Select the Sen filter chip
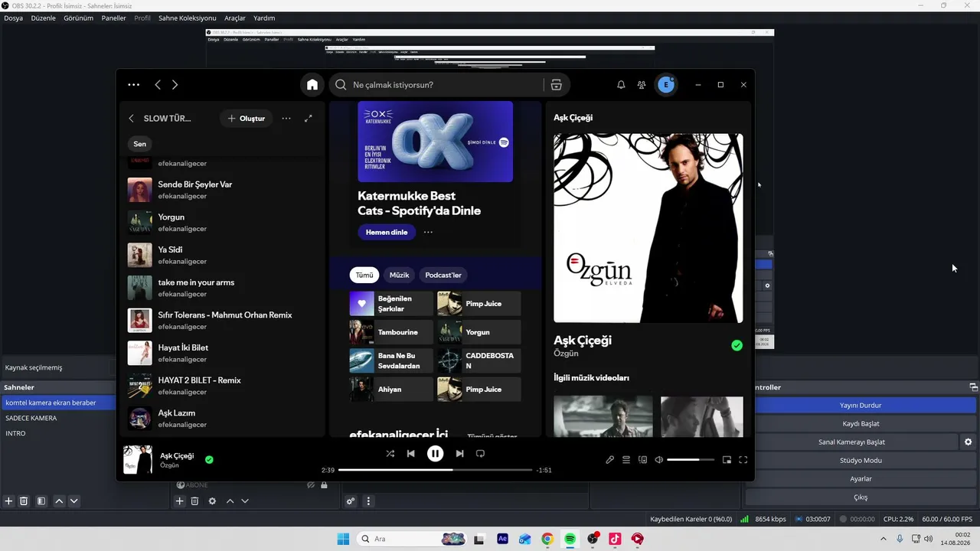 [139, 144]
